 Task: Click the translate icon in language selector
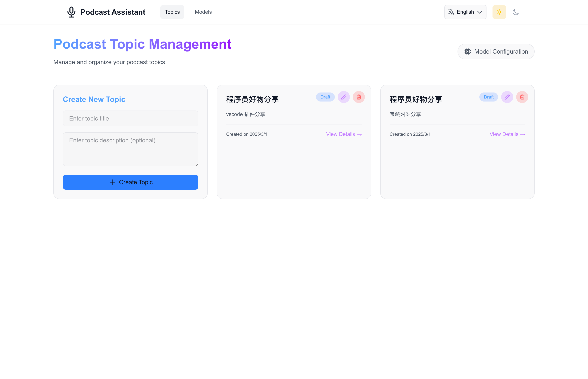[x=451, y=12]
